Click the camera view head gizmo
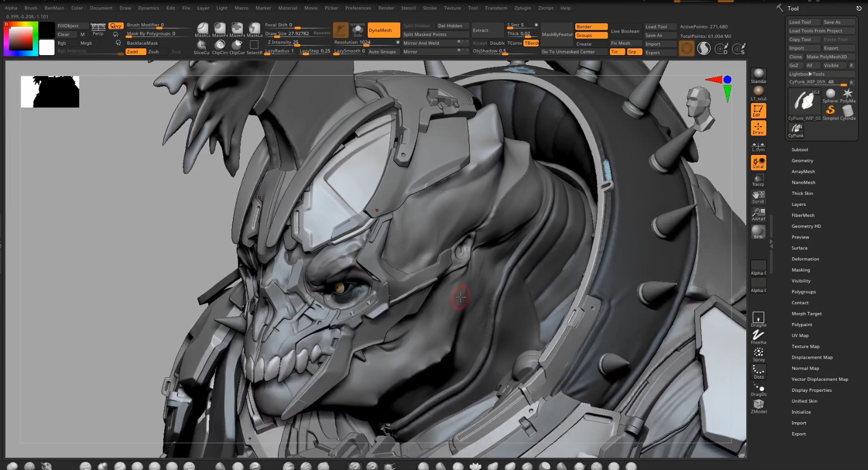The image size is (868, 470). (701, 109)
